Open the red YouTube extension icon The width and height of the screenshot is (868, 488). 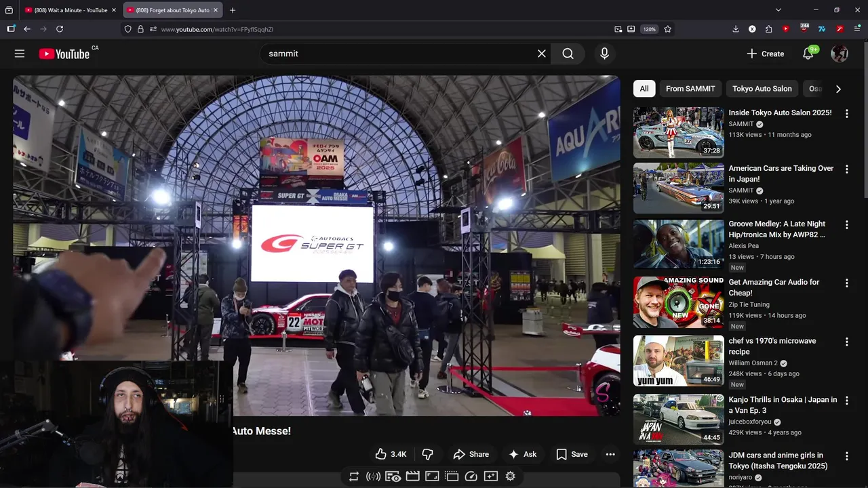(786, 29)
